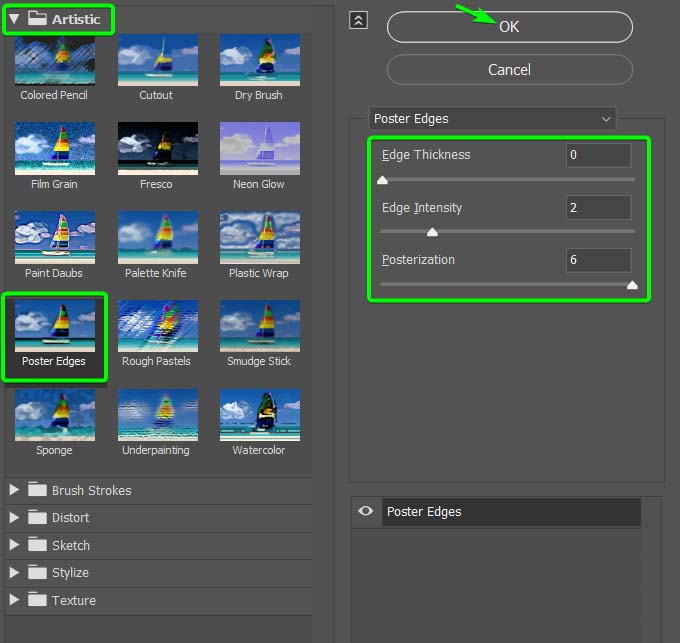The width and height of the screenshot is (680, 643).
Task: Click the Edge Intensity slider handle
Action: (x=432, y=232)
